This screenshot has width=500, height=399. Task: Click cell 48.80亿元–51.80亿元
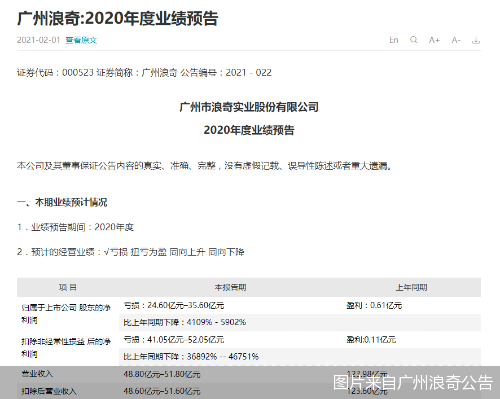[x=162, y=374]
